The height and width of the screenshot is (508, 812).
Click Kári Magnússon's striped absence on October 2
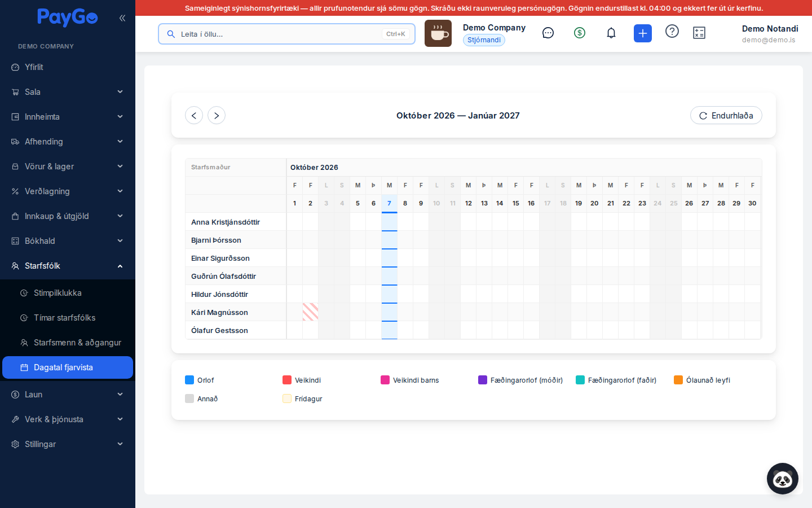pyautogui.click(x=311, y=312)
